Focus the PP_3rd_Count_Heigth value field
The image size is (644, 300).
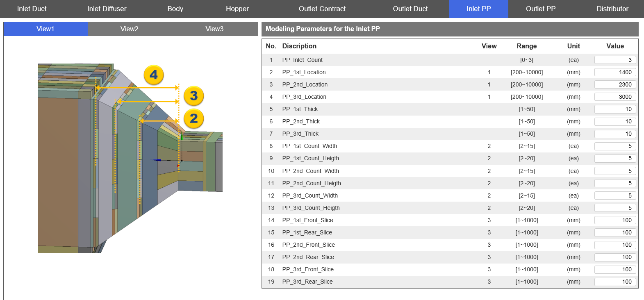click(615, 208)
